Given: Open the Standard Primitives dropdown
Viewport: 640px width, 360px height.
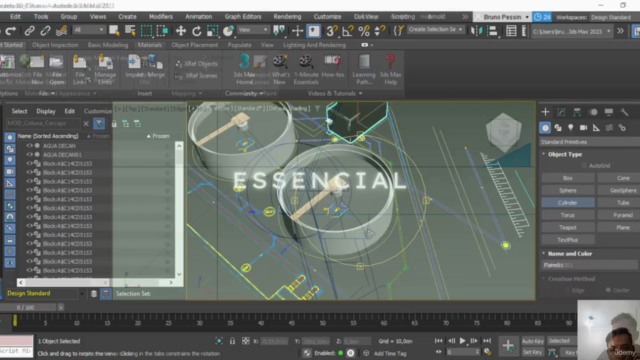Looking at the screenshot, I should (589, 142).
